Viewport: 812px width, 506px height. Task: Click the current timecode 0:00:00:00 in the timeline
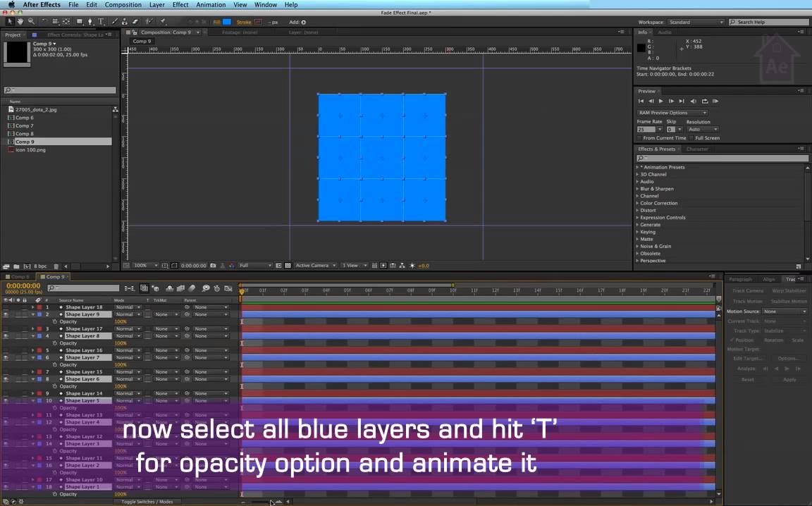click(23, 286)
